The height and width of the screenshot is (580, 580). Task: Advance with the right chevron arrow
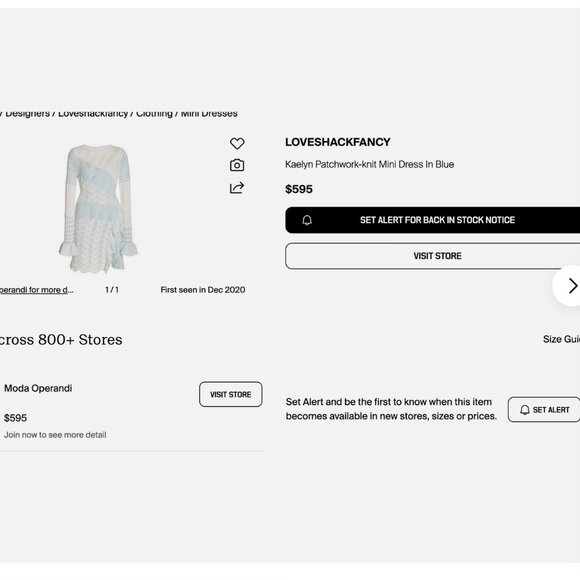[x=571, y=286]
